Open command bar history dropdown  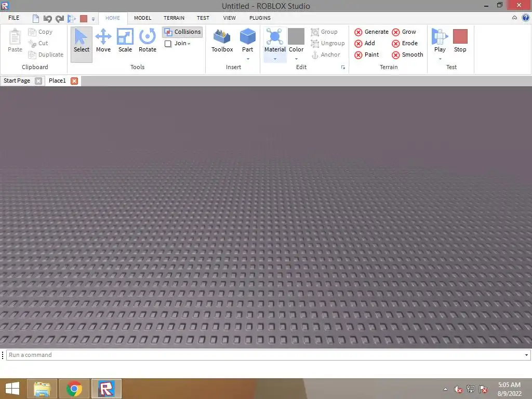(x=526, y=355)
